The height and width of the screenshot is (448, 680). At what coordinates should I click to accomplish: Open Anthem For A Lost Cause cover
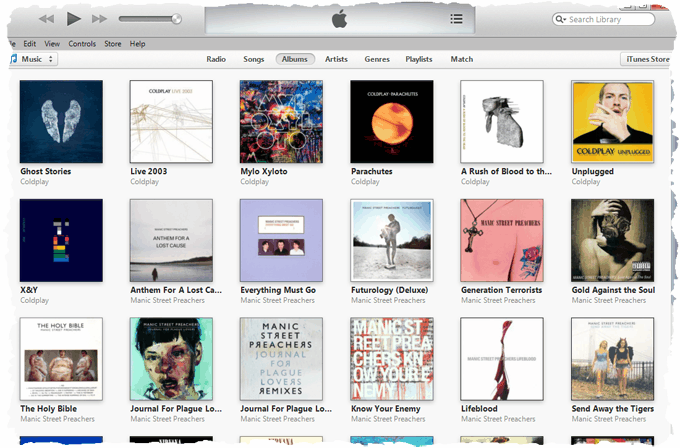point(171,240)
